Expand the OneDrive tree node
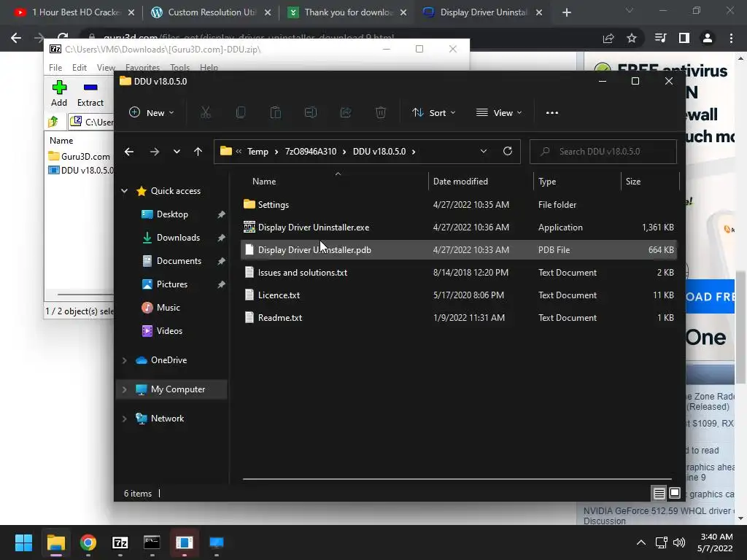This screenshot has height=560, width=747. point(124,360)
